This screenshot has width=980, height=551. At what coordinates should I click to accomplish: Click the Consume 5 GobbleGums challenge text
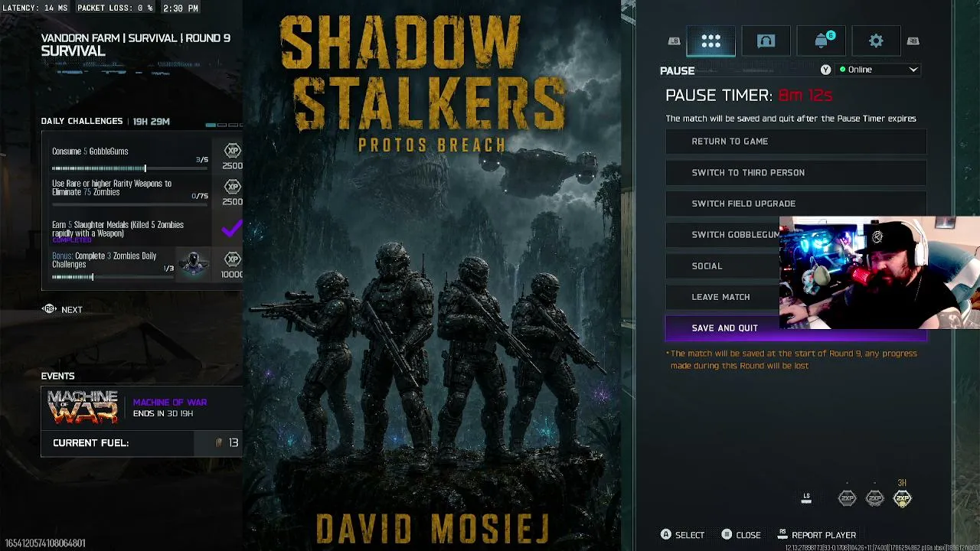point(90,152)
